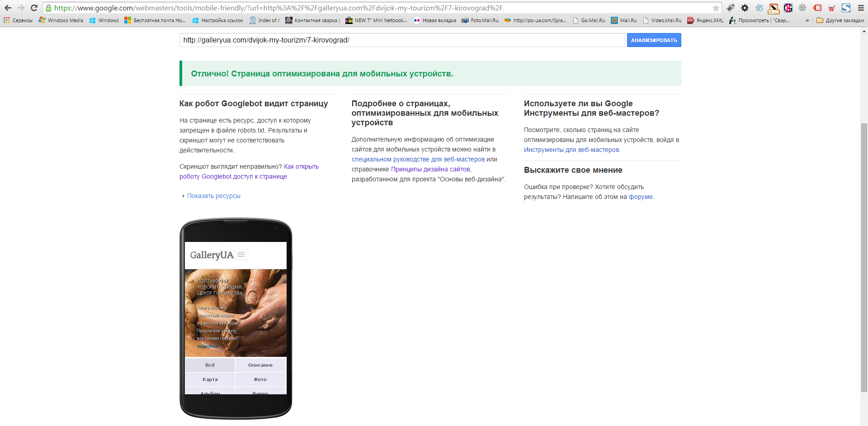Open the blue Windows bookmark
The height and width of the screenshot is (426, 868).
pos(104,20)
